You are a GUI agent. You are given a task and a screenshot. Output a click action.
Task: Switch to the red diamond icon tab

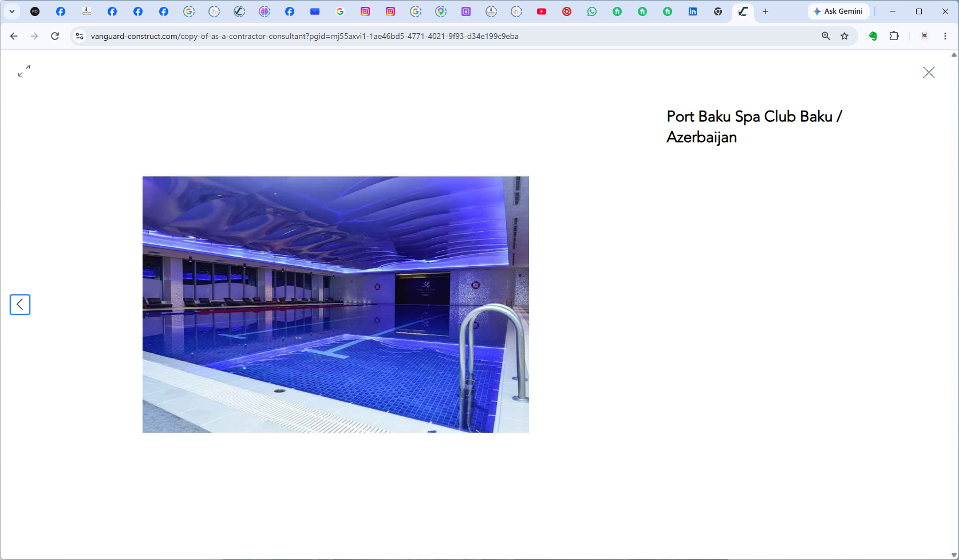tap(567, 11)
